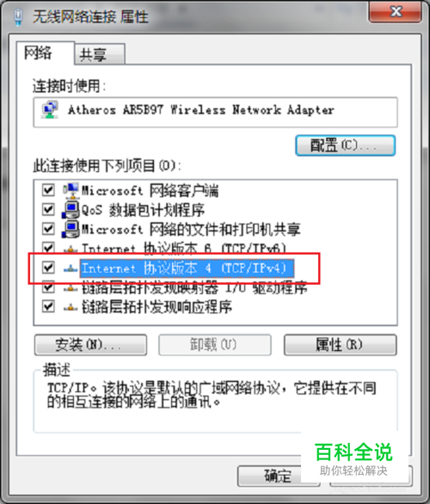Viewport: 430px width, 504px height.
Task: Click the Microsoft 网络客户端 icon
Action: pyautogui.click(x=71, y=191)
